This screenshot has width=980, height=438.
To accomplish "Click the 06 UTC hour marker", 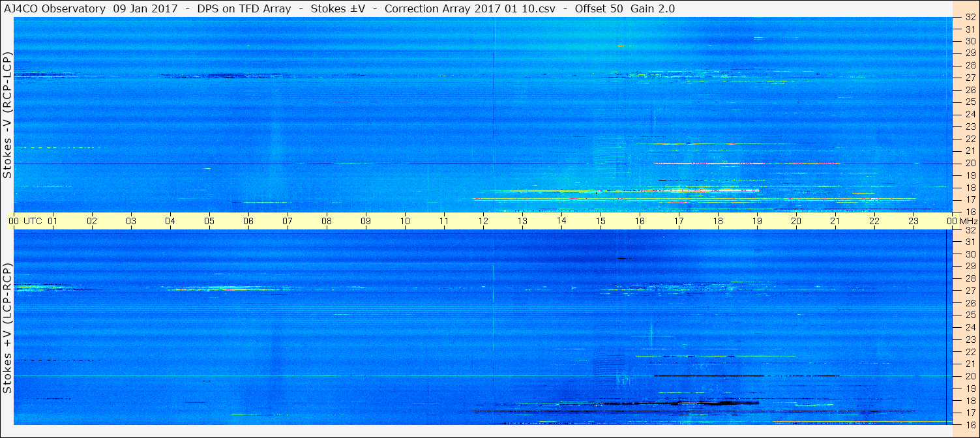I will click(x=248, y=221).
